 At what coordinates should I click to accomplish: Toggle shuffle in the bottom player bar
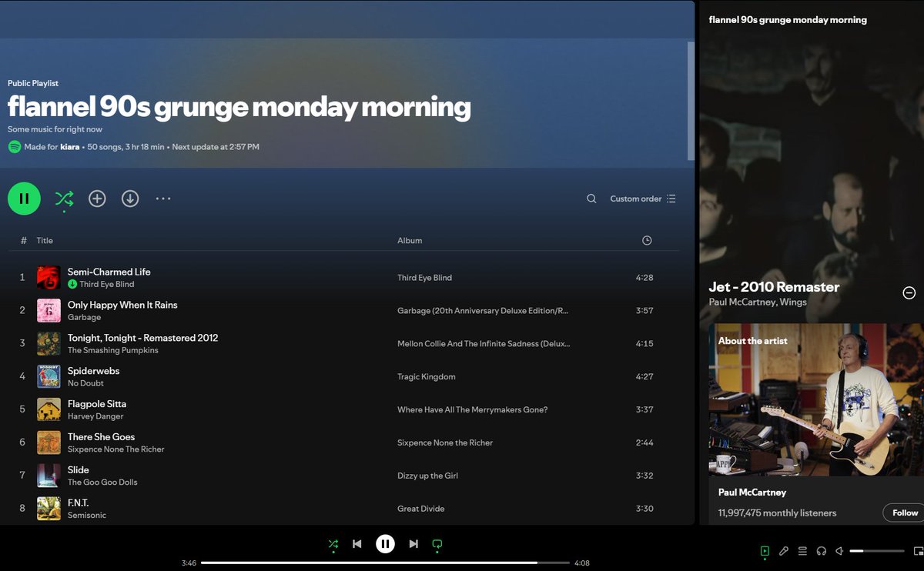point(333,544)
